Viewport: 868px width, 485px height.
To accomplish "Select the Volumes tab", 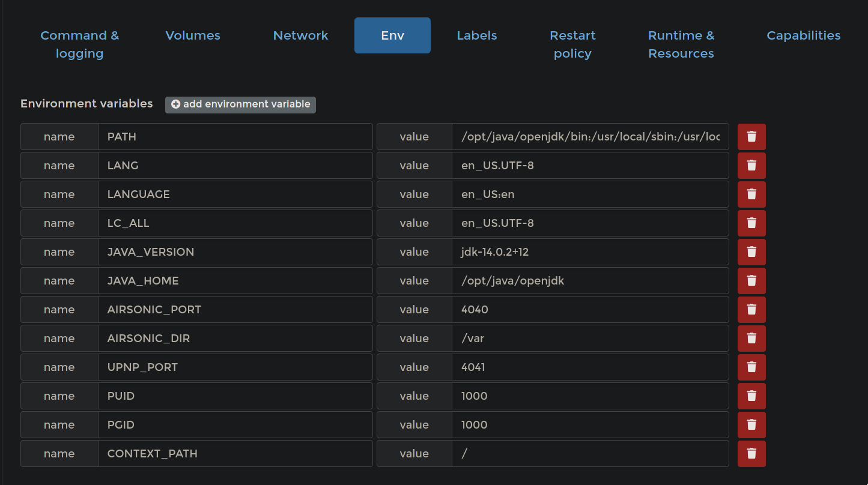I will (192, 35).
